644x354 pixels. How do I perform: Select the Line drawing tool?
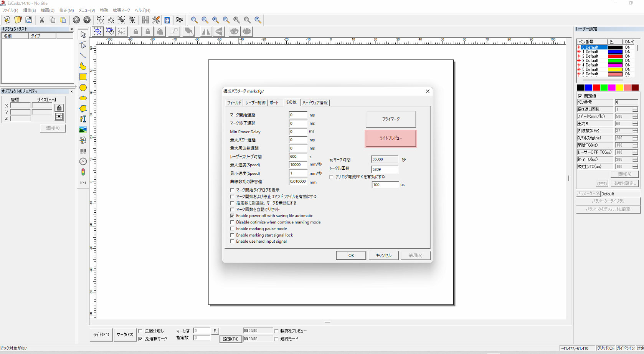pos(83,56)
